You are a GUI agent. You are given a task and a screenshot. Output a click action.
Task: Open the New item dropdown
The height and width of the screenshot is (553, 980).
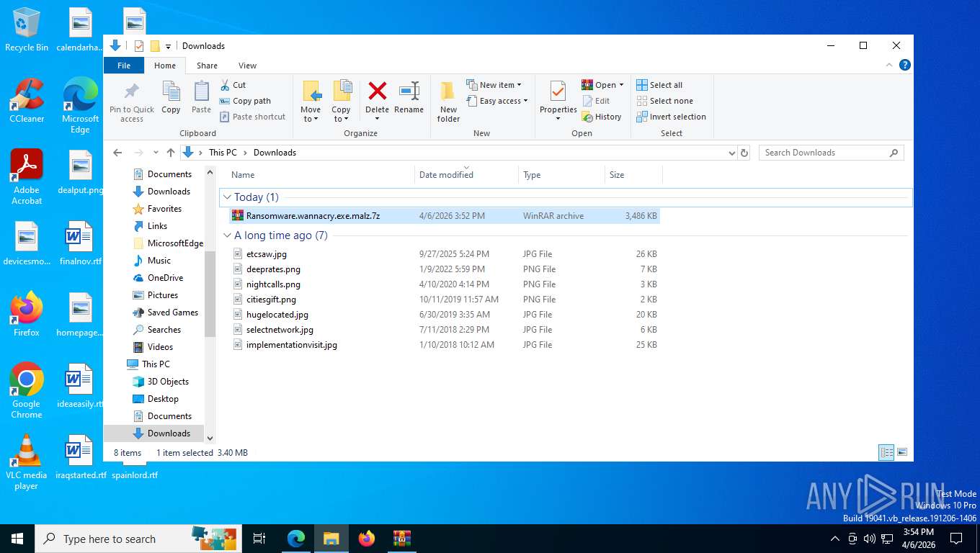(494, 85)
